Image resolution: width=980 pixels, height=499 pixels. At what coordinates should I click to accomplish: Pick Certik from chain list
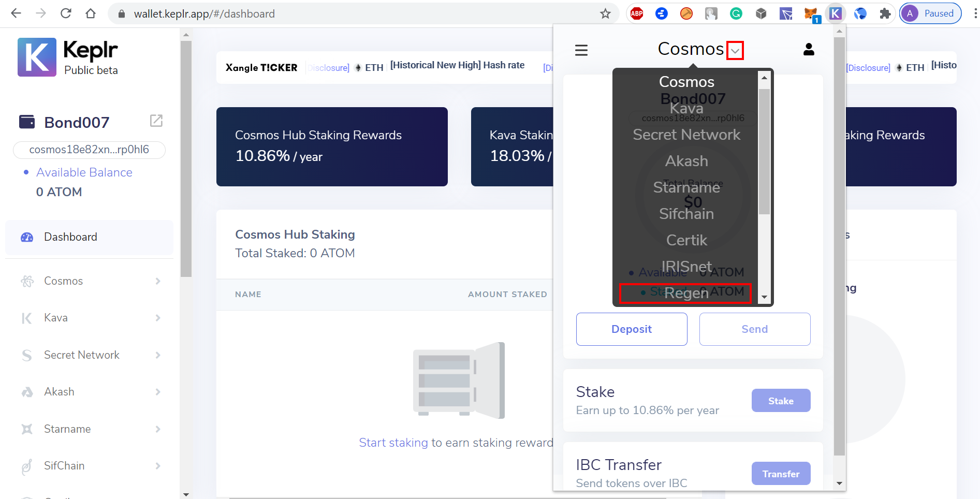tap(686, 240)
